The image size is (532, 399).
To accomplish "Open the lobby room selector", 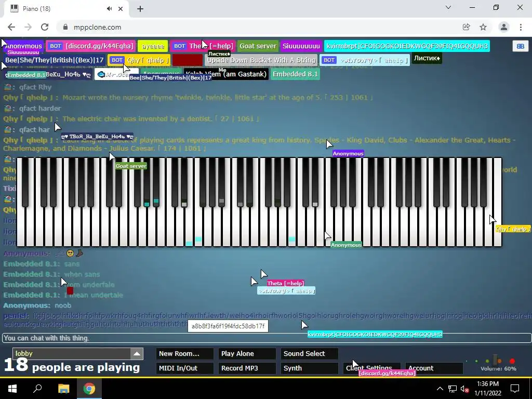I will click(x=78, y=353).
